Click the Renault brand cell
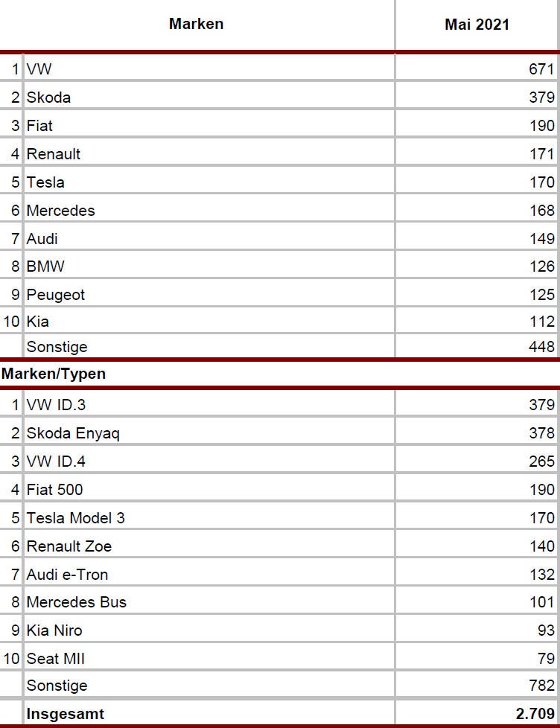The width and height of the screenshot is (560, 728). (x=209, y=153)
